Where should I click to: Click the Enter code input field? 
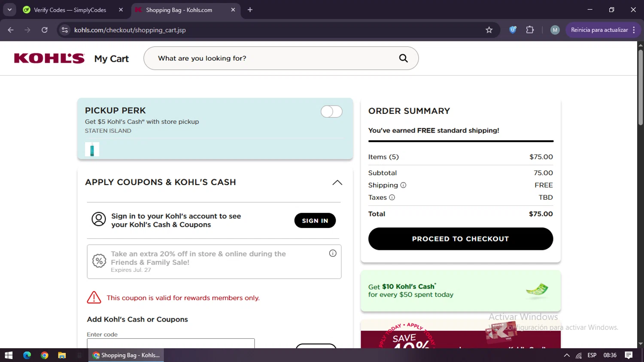(x=170, y=344)
